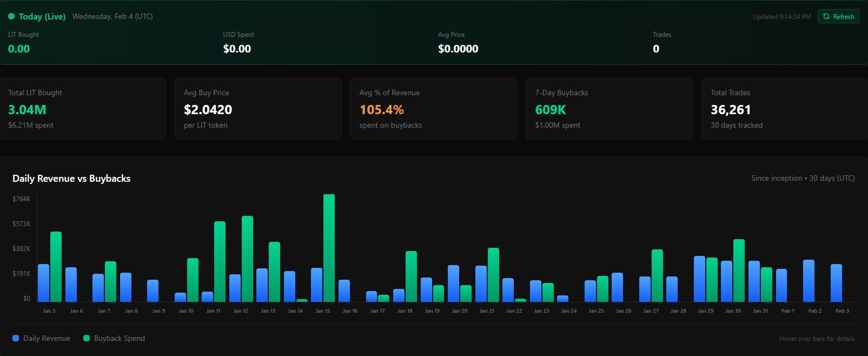Click the Refresh button
Screen dimensions: 868x356
coord(838,17)
